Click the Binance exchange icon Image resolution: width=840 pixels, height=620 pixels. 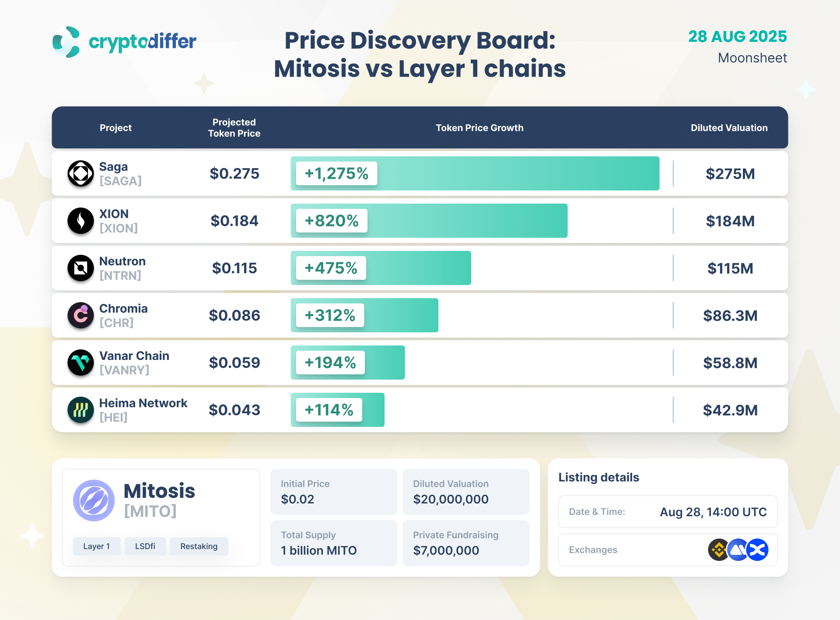coord(719,550)
